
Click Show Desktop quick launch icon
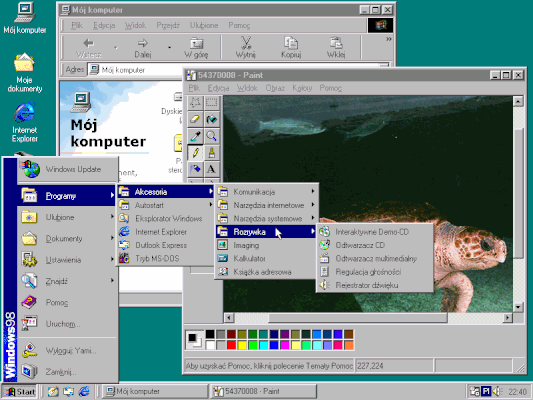(53, 392)
